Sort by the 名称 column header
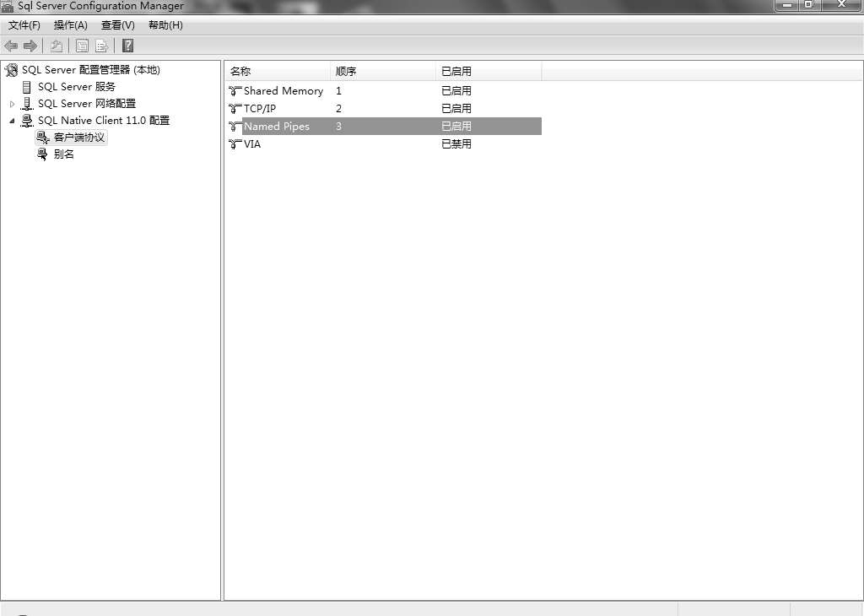 (278, 71)
